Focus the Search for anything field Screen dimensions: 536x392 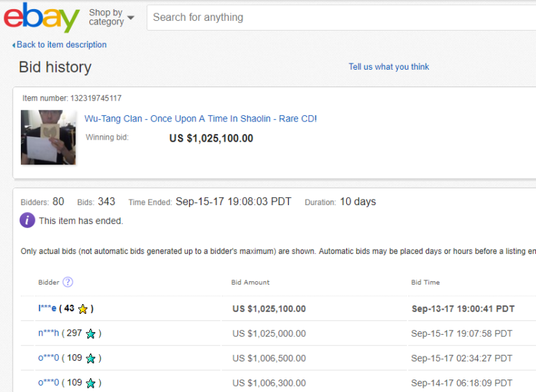[341, 17]
